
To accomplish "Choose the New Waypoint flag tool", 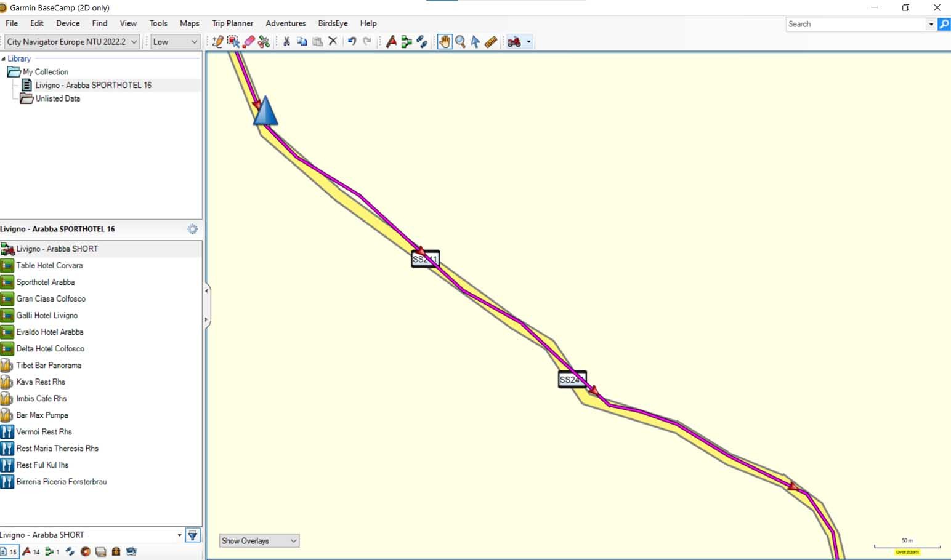I will click(x=391, y=42).
